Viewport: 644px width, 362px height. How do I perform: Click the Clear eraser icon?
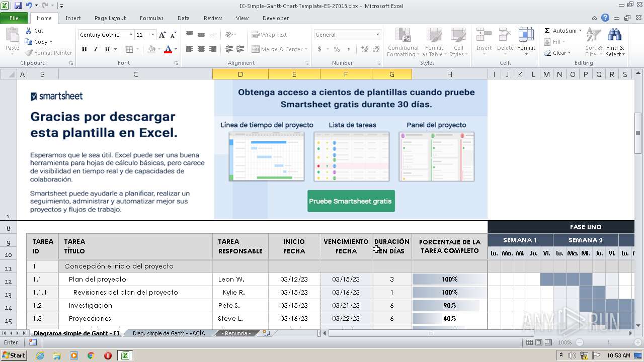click(x=547, y=53)
